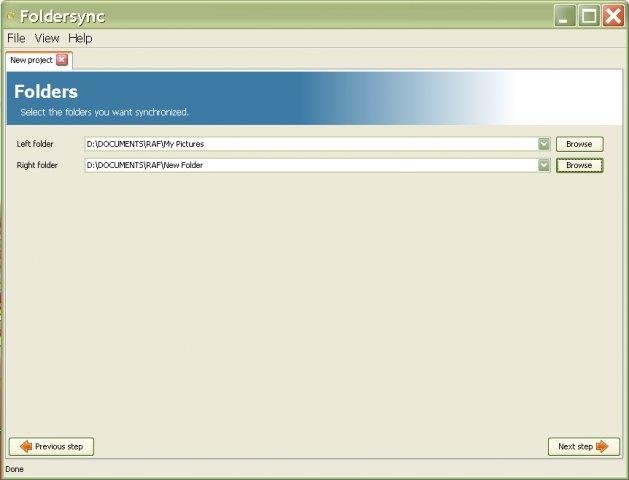The width and height of the screenshot is (629, 480).
Task: Browse for the Left folder
Action: pyautogui.click(x=579, y=144)
